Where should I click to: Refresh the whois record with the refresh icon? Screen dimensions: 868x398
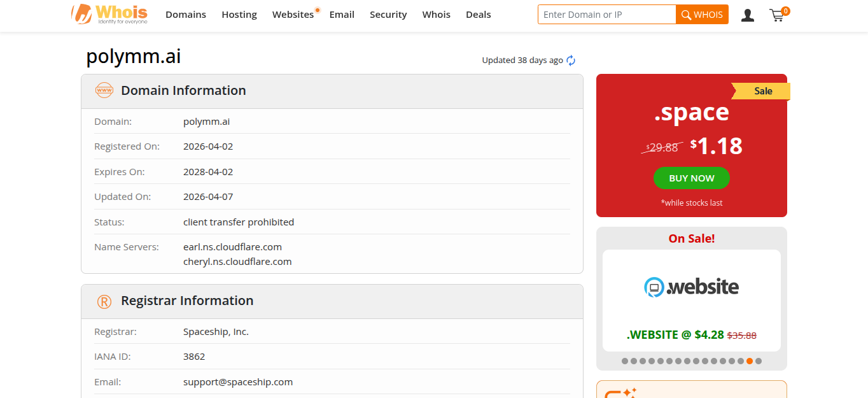tap(571, 60)
